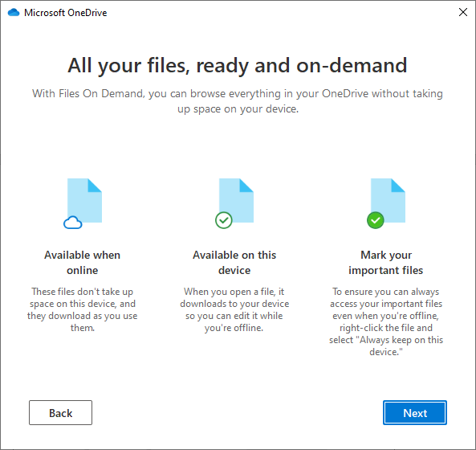Image resolution: width=476 pixels, height=450 pixels.
Task: Select the 'Available when online' heading
Action: tap(82, 263)
